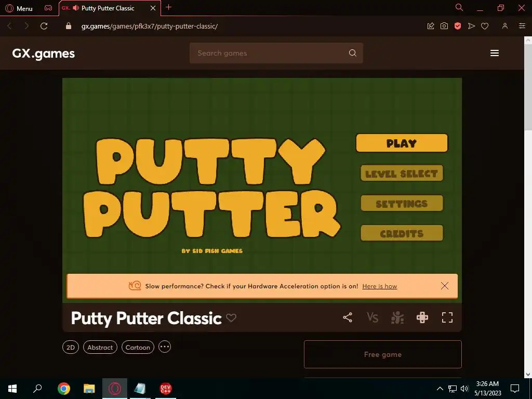Select the Abstract tag
This screenshot has height=399, width=532.
click(x=100, y=348)
